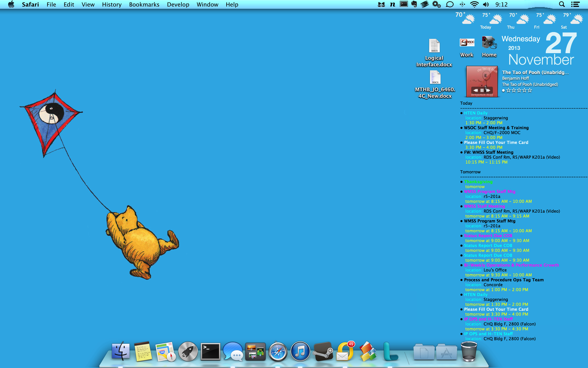Click the Work WSOC desktop shortcut
This screenshot has width=588, height=368.
467,47
